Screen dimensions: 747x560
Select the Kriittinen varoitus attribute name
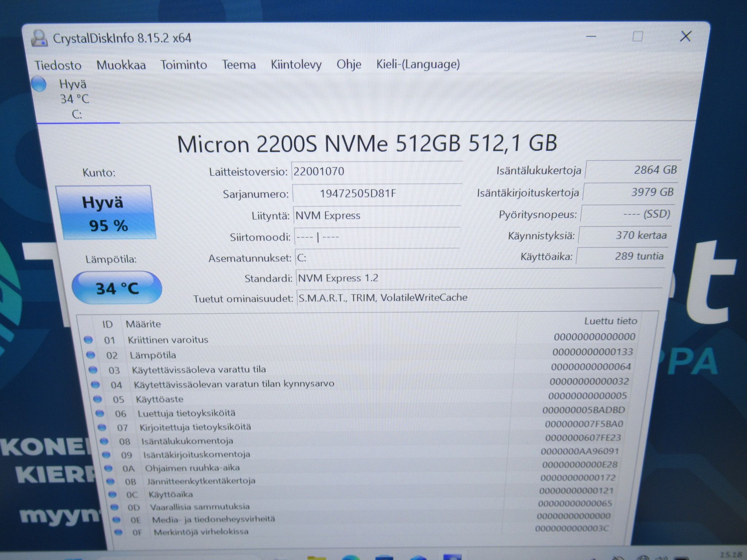pyautogui.click(x=168, y=340)
